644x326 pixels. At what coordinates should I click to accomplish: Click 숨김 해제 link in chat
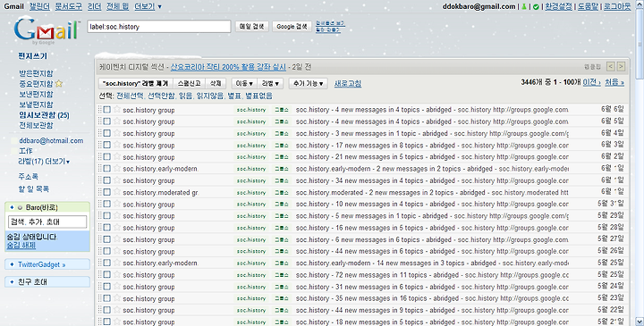point(21,246)
